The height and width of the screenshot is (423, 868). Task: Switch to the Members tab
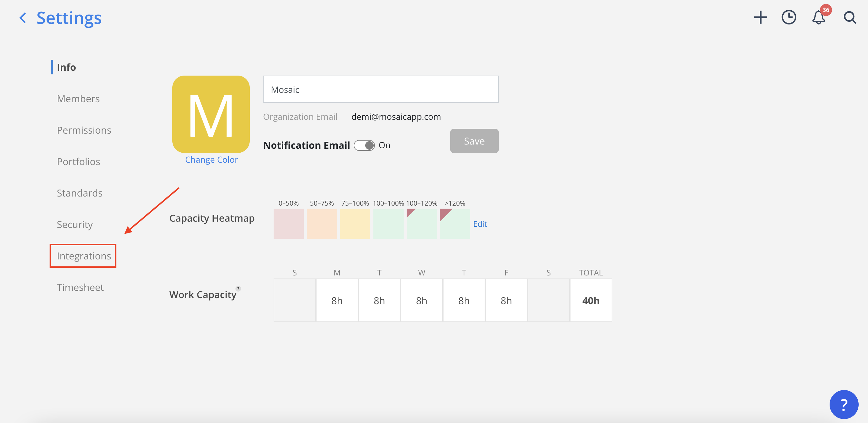click(78, 99)
